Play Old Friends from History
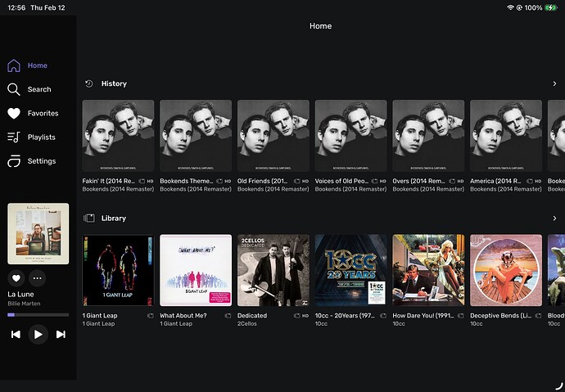This screenshot has height=392, width=565. click(x=273, y=136)
